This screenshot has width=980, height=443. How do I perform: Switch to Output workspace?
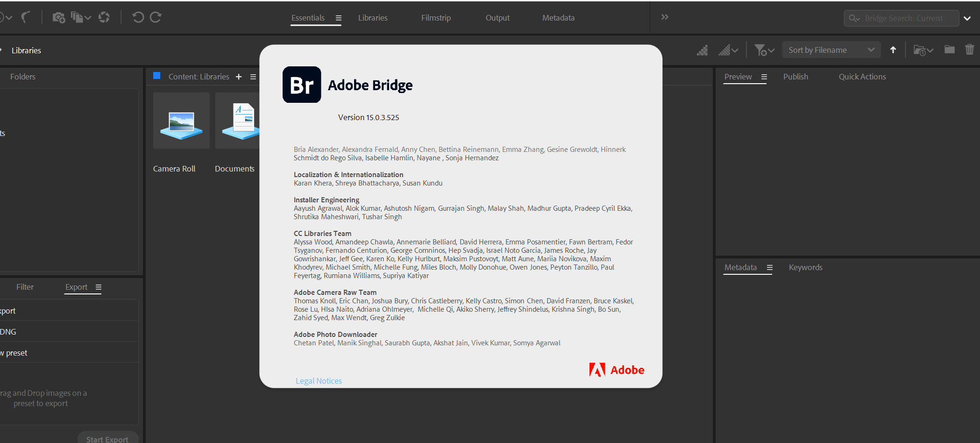tap(497, 18)
